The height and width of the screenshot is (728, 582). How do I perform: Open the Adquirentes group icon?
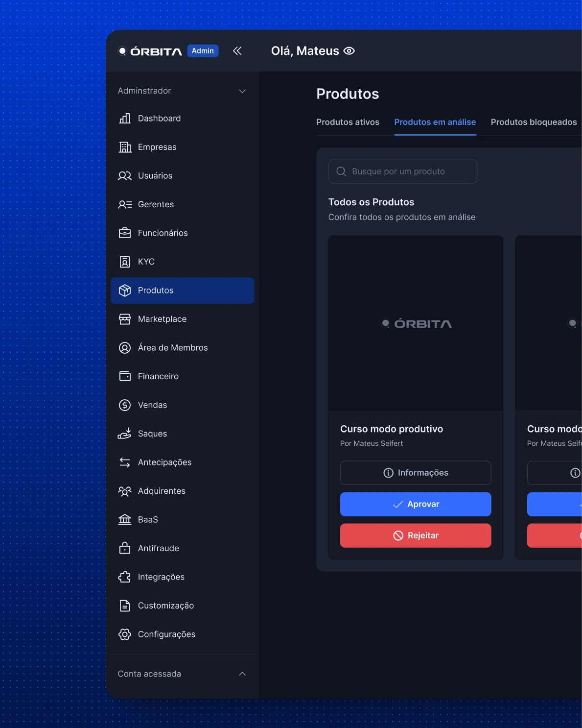[125, 491]
